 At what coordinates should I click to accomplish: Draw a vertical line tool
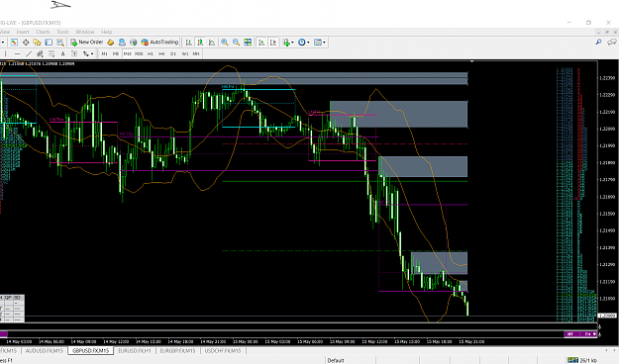tap(6, 53)
